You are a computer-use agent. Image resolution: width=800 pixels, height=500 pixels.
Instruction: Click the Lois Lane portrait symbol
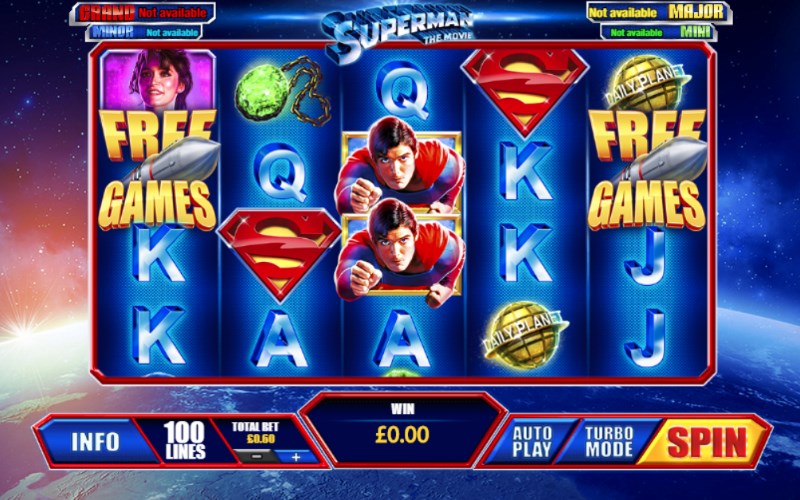158,80
